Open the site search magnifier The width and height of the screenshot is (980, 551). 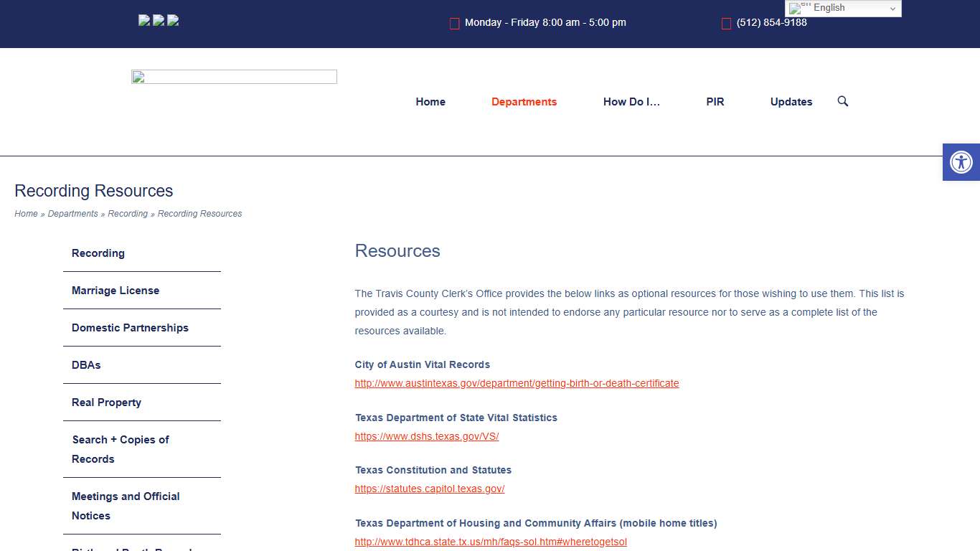[x=842, y=101]
